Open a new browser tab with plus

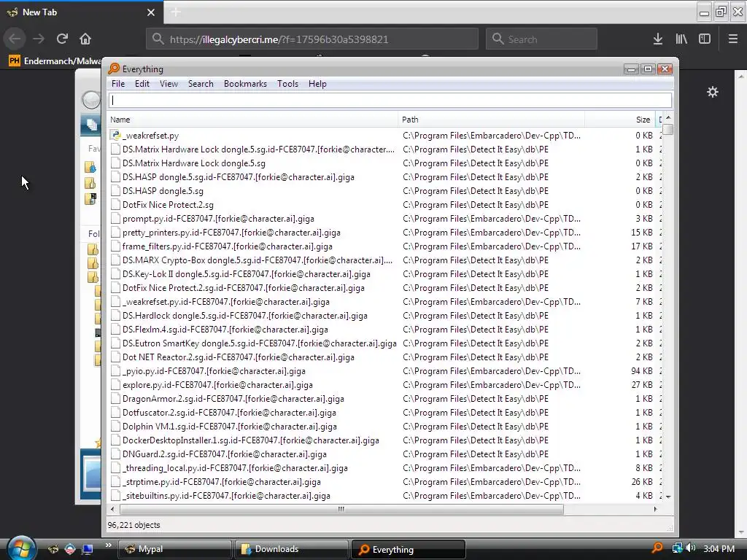(x=176, y=12)
